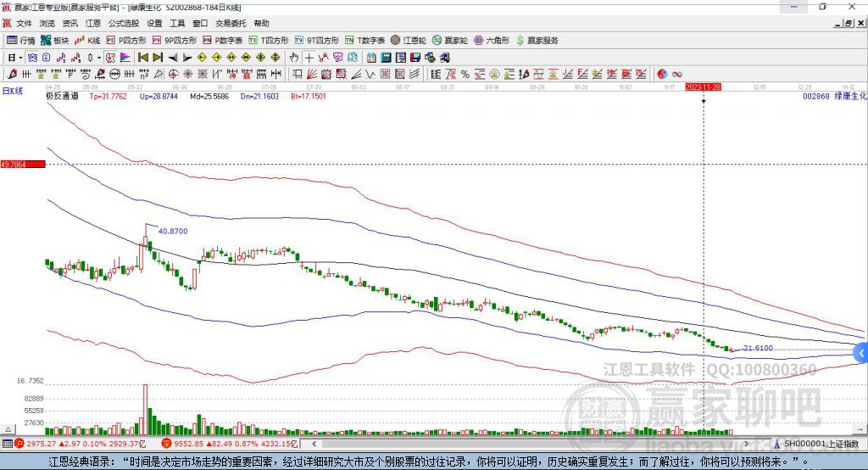Open the P数字表 number table

point(223,41)
